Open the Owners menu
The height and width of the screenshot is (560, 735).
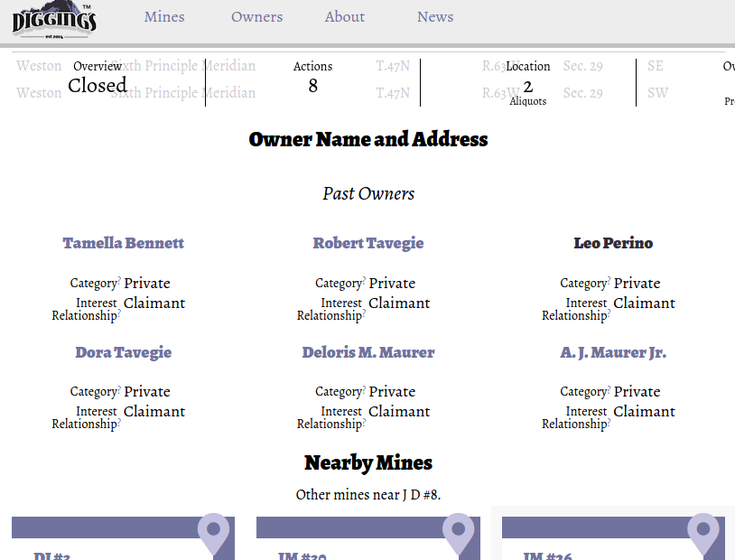tap(256, 17)
